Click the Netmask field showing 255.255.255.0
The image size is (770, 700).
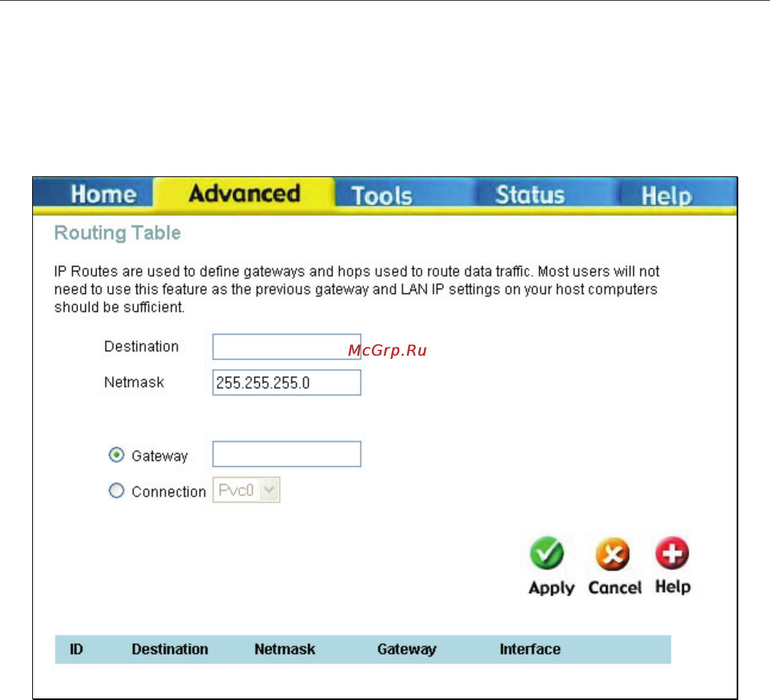point(287,382)
